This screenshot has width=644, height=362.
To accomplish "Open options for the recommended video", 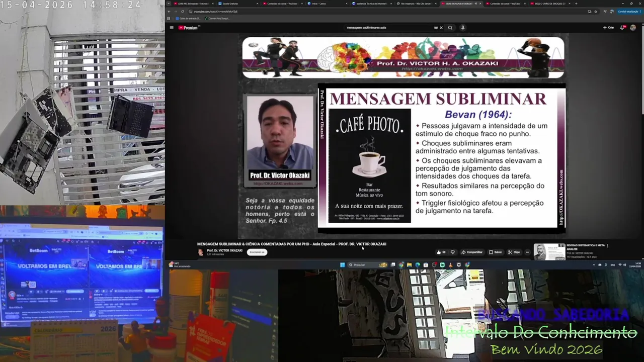I will 608,246.
